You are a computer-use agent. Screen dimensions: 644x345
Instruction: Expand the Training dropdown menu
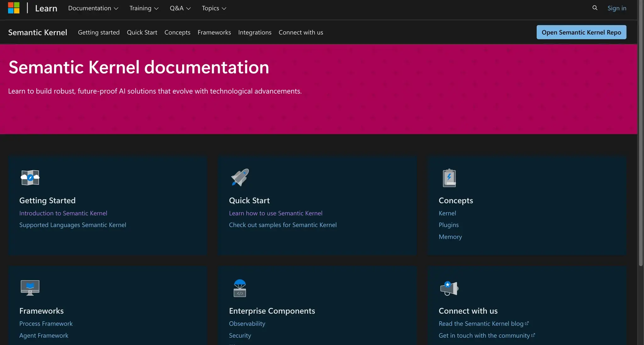(x=144, y=8)
